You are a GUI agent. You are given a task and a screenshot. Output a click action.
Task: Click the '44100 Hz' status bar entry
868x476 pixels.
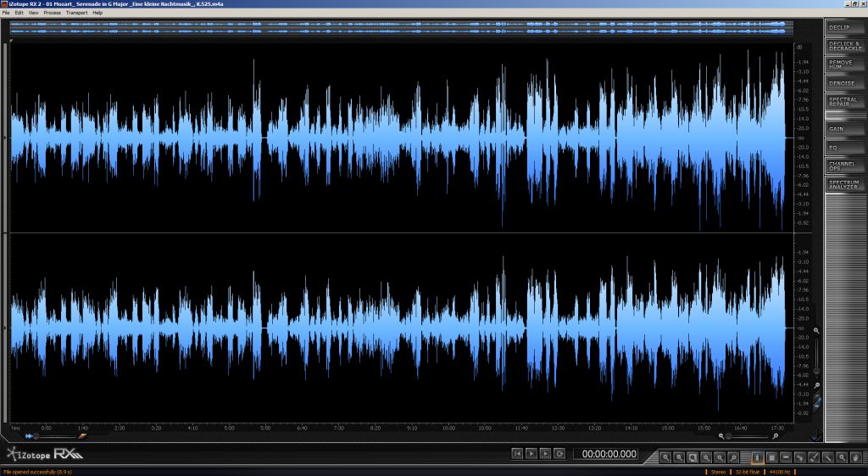tap(780, 472)
